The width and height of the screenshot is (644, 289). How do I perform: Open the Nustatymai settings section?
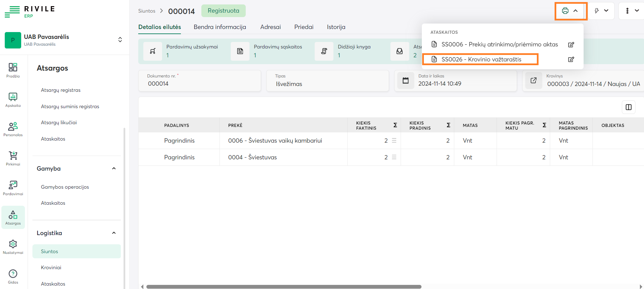13,247
